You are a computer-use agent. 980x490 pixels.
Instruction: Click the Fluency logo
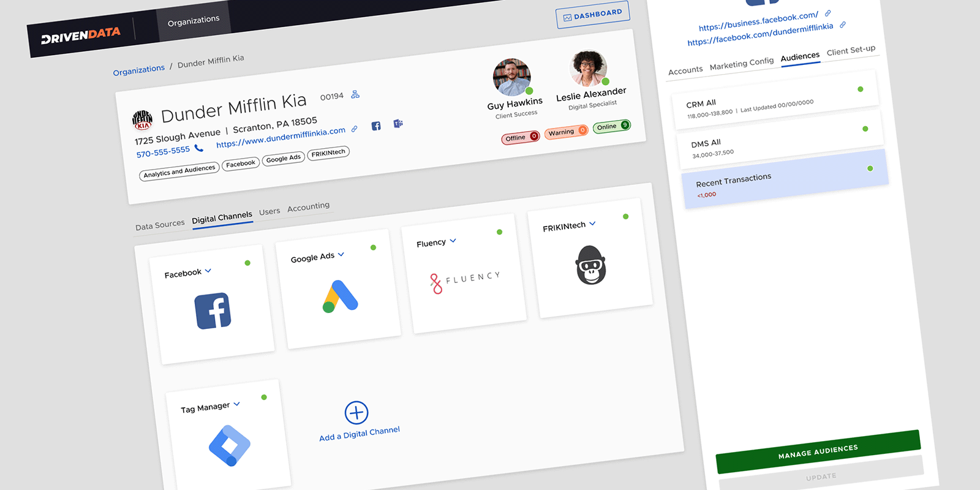[465, 282]
